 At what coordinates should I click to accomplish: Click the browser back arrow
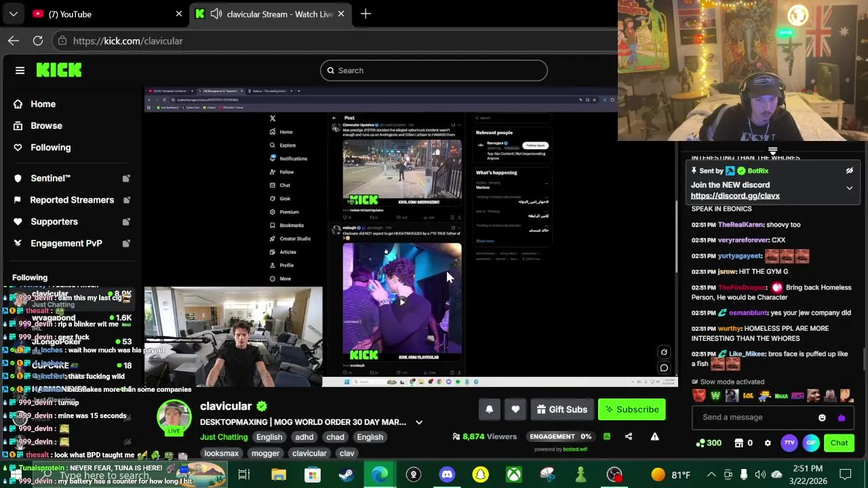coord(14,41)
